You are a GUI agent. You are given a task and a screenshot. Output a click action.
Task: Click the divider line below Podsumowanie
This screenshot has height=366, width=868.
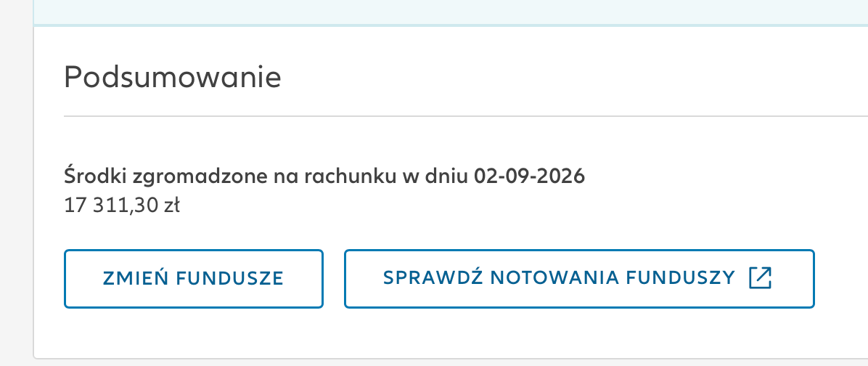click(x=465, y=117)
